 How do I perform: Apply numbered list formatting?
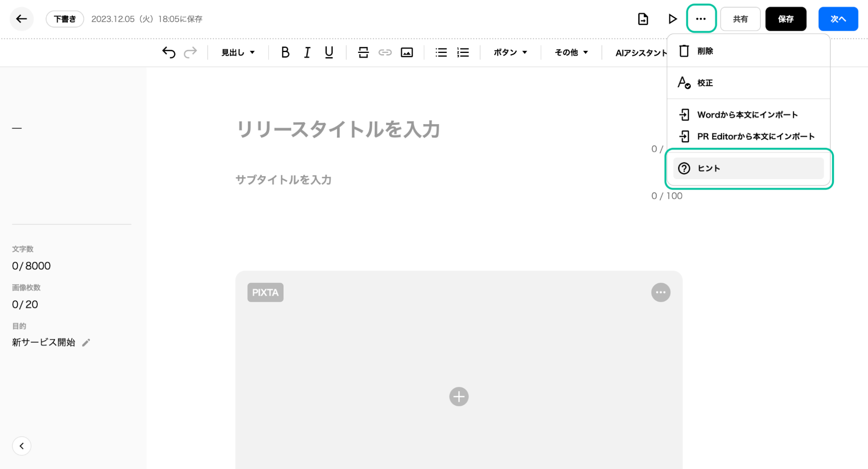coord(462,52)
